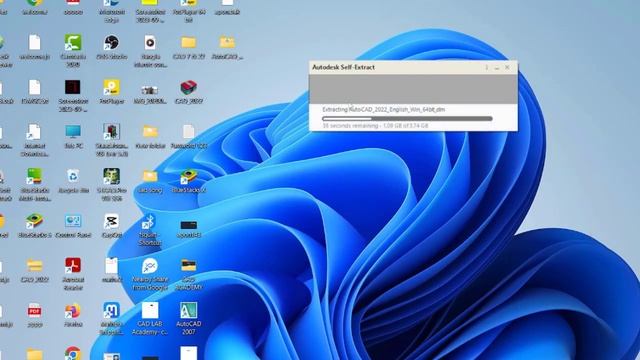
Task: Open the Bluetooth shortcut icon
Action: (150, 222)
